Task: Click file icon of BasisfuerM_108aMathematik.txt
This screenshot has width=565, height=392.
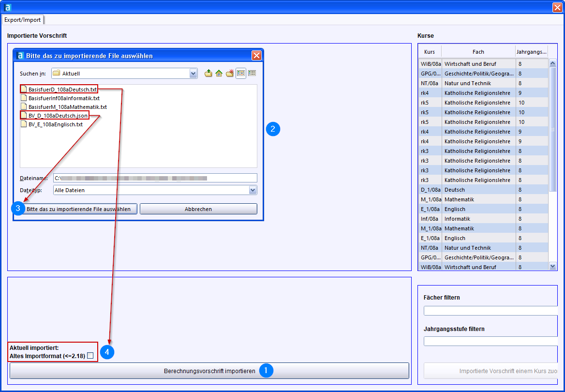Action: [24, 107]
